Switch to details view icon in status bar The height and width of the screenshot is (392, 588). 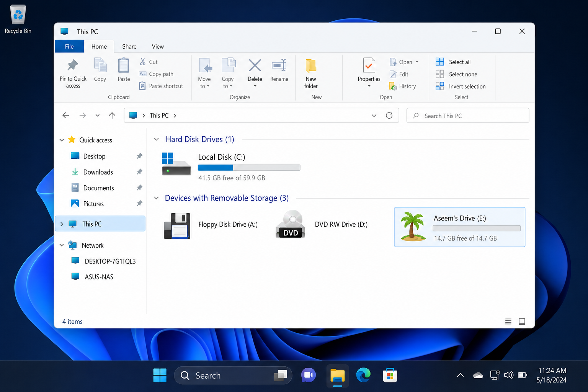tap(508, 322)
